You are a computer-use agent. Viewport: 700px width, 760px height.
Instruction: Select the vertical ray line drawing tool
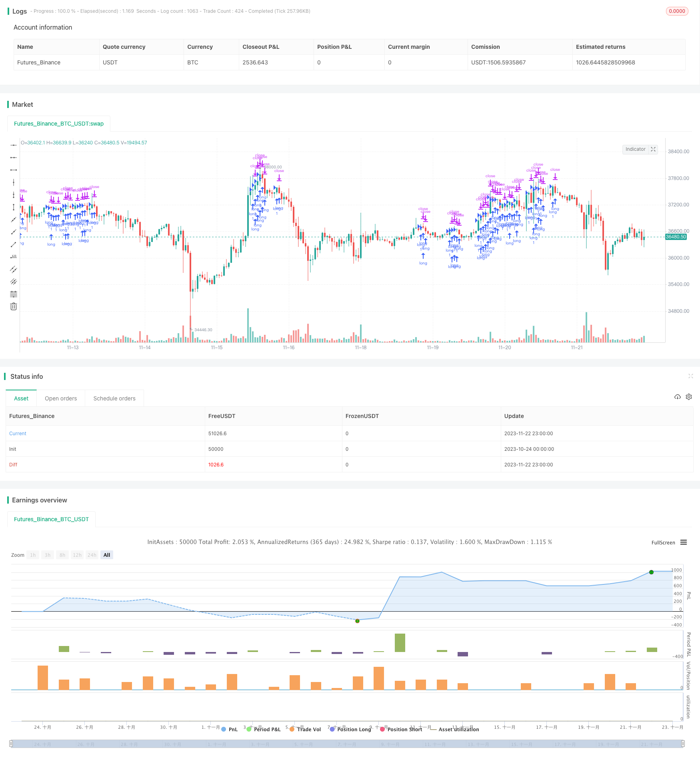14,195
